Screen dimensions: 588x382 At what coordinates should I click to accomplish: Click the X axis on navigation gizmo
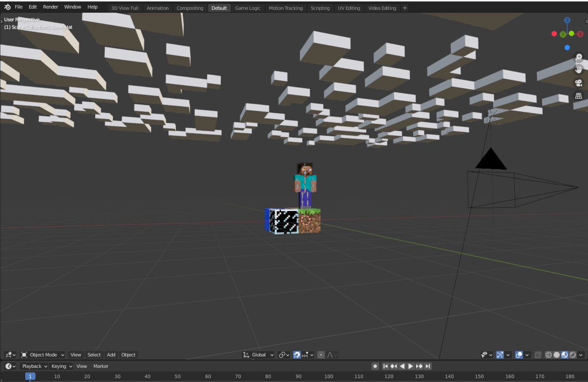pyautogui.click(x=580, y=34)
